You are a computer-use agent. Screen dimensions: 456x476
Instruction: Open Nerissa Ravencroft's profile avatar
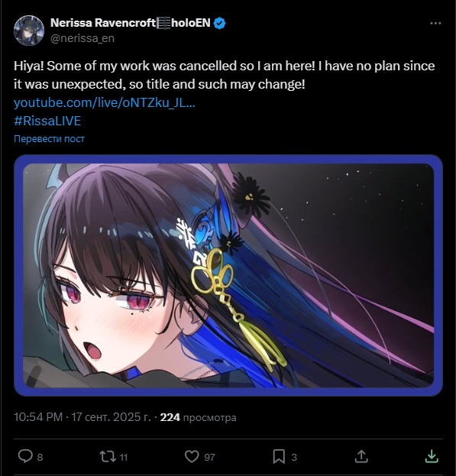tap(29, 31)
